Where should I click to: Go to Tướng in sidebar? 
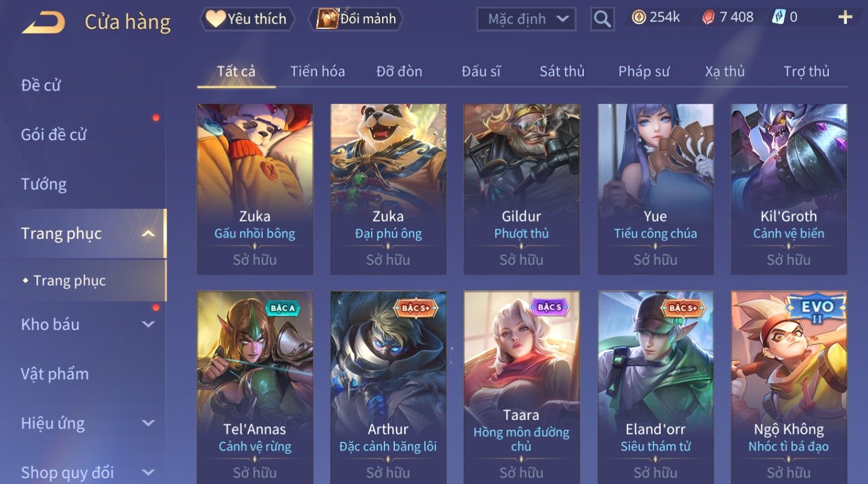pyautogui.click(x=44, y=185)
